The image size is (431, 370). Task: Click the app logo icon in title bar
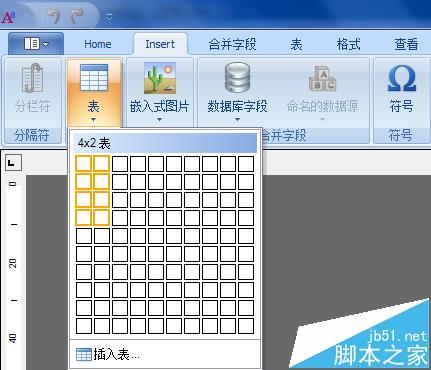8,17
